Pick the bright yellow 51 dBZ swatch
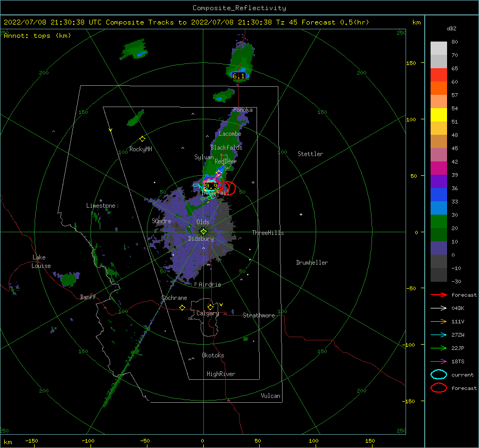Image resolution: width=479 pixels, height=448 pixels. point(439,115)
